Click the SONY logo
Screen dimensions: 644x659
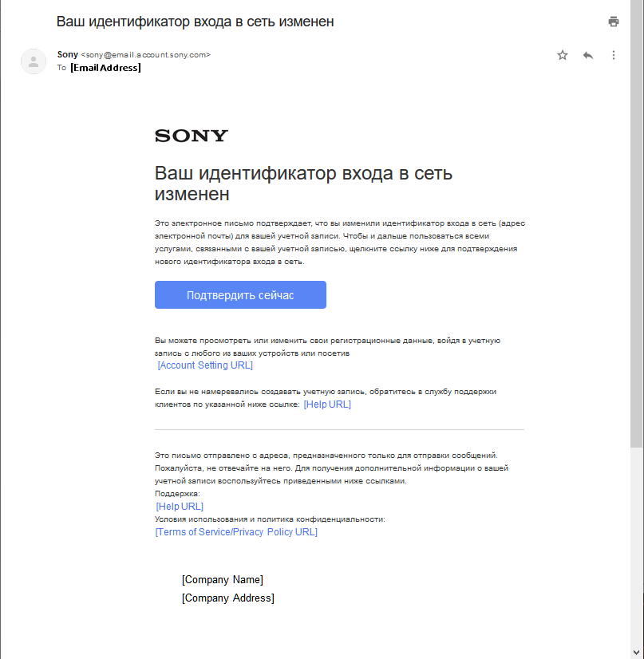192,136
